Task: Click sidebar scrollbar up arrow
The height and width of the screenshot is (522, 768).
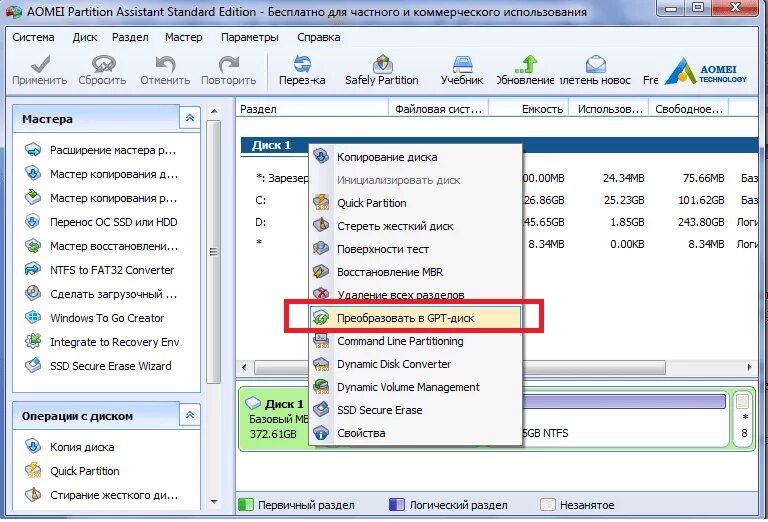Action: (x=214, y=111)
